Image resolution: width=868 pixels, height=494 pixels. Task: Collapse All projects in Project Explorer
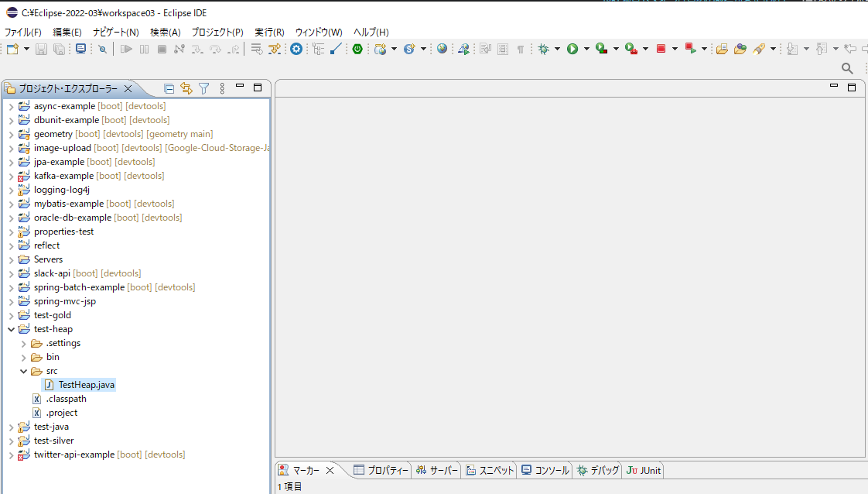169,88
